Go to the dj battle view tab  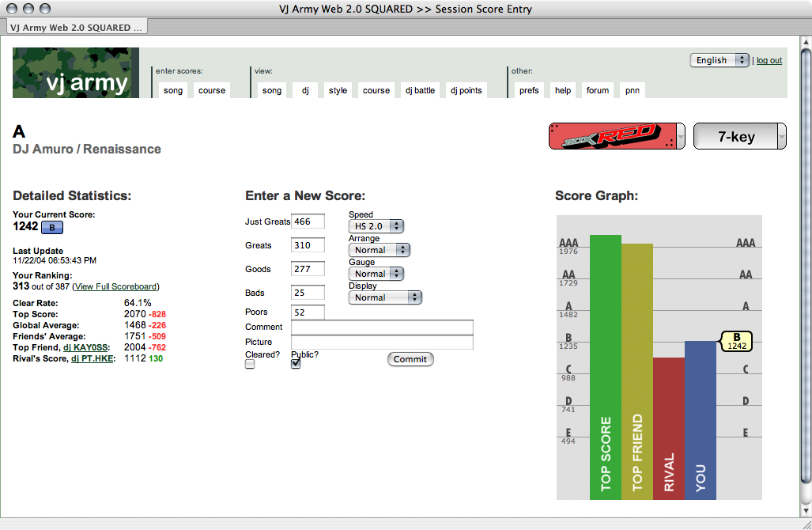coord(420,90)
